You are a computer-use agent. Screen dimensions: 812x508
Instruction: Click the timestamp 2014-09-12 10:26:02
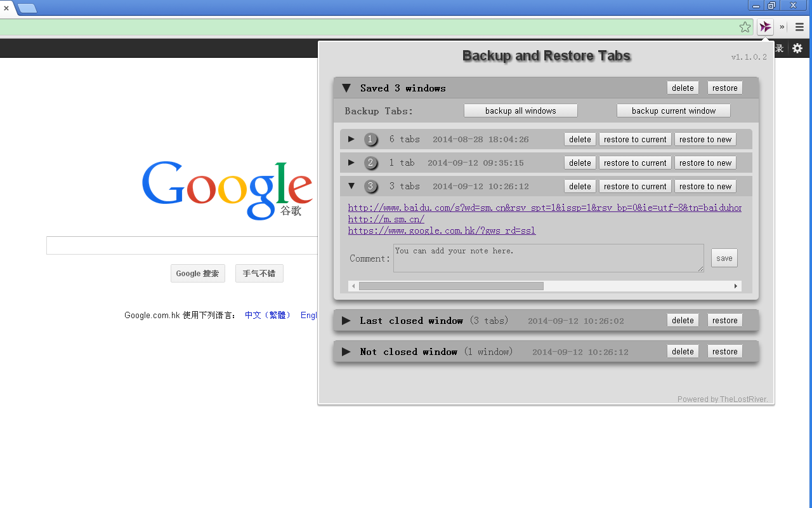pyautogui.click(x=576, y=321)
